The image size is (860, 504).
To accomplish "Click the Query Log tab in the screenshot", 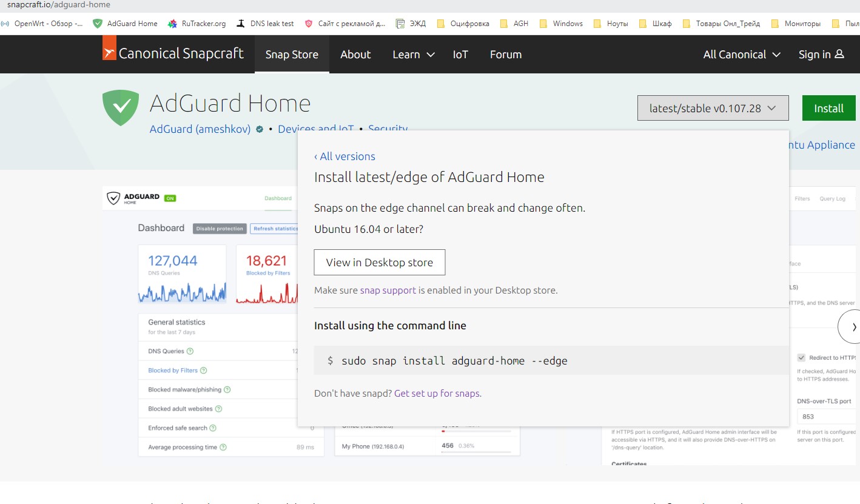I will [x=832, y=198].
